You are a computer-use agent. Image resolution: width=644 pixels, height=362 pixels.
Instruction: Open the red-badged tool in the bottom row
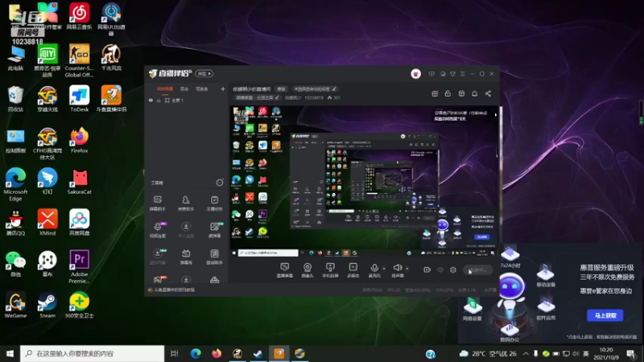click(x=158, y=280)
